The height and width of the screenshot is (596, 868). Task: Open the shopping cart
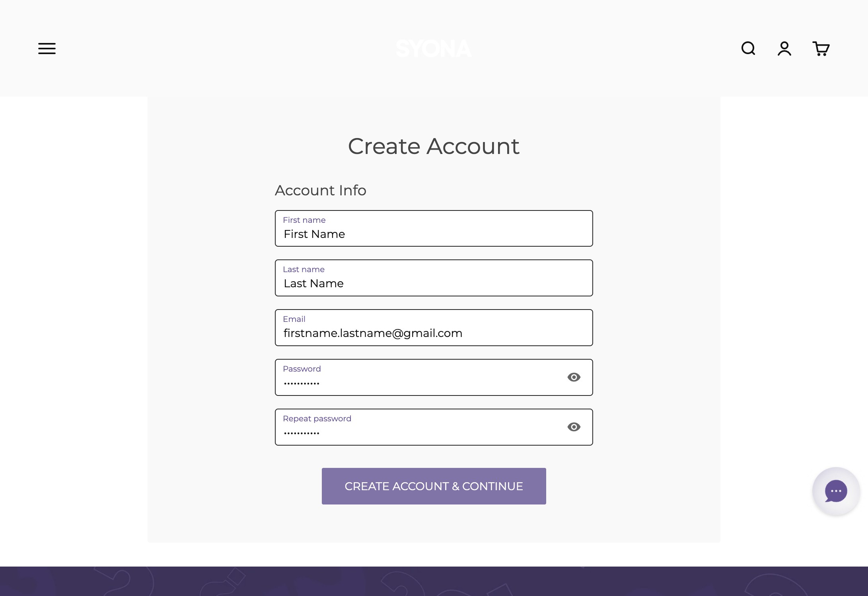(821, 49)
